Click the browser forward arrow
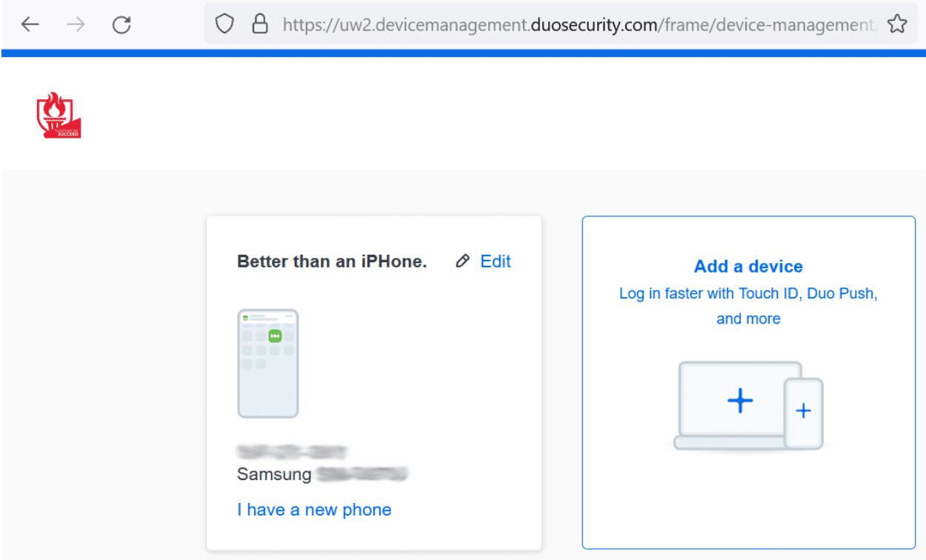 pos(75,24)
